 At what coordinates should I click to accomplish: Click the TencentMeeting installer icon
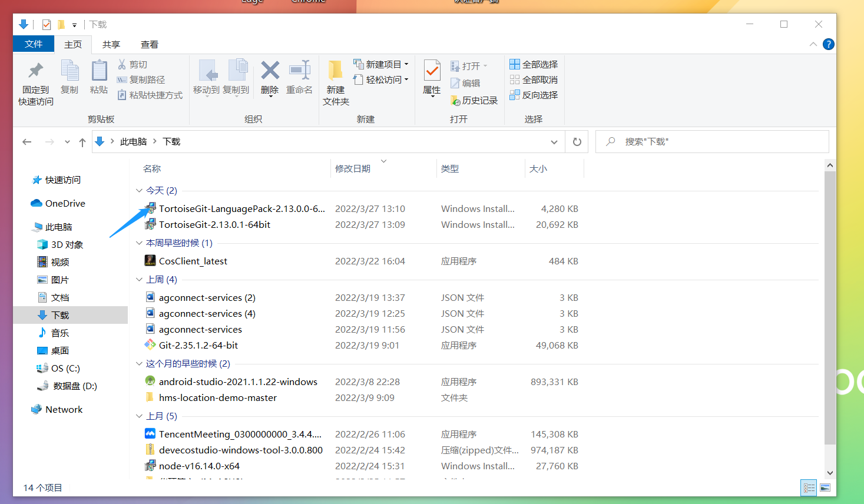click(150, 433)
